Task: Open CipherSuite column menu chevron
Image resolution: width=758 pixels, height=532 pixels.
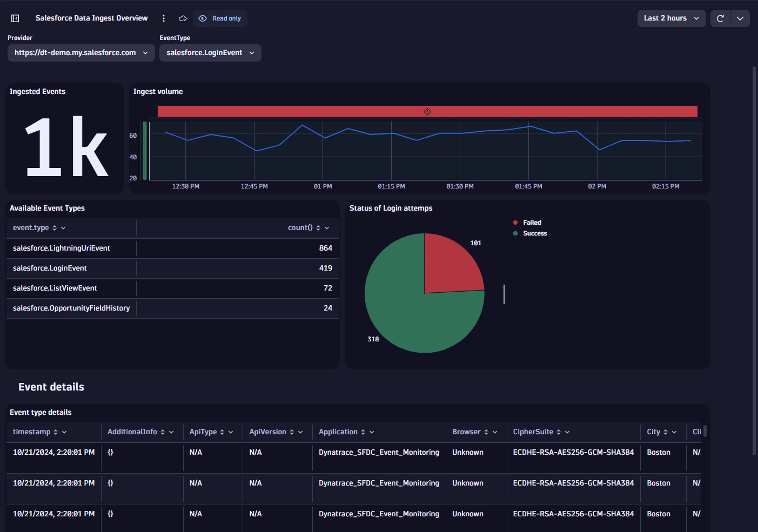Action: tap(567, 432)
